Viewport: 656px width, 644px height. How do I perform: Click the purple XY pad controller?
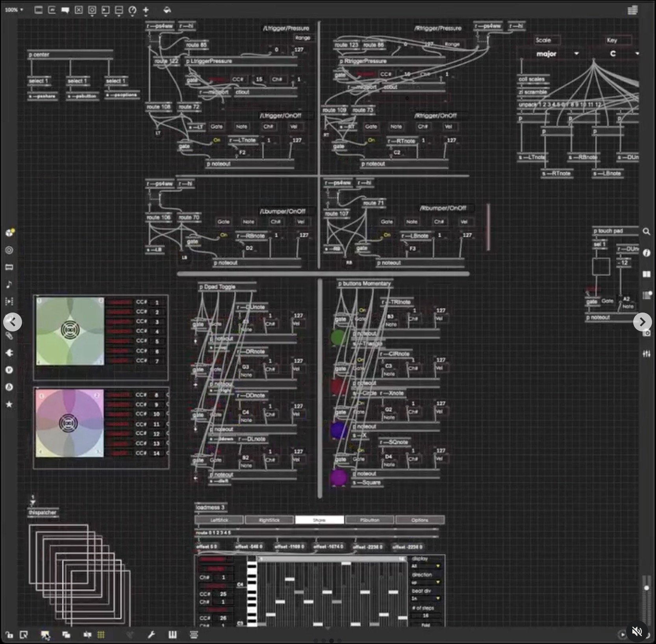click(70, 423)
